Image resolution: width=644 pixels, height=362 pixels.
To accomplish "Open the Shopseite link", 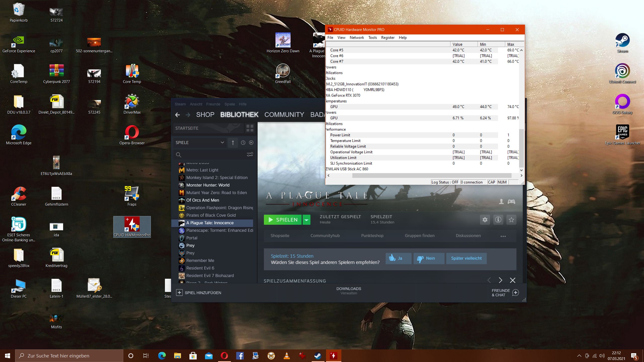I will coord(280,236).
